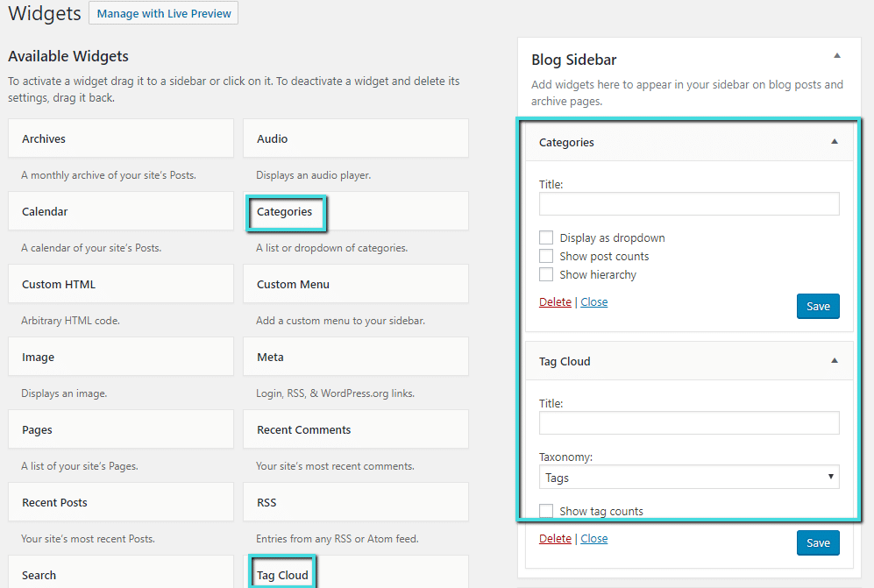The image size is (874, 588).
Task: Collapse the Categories widget settings
Action: tap(835, 141)
